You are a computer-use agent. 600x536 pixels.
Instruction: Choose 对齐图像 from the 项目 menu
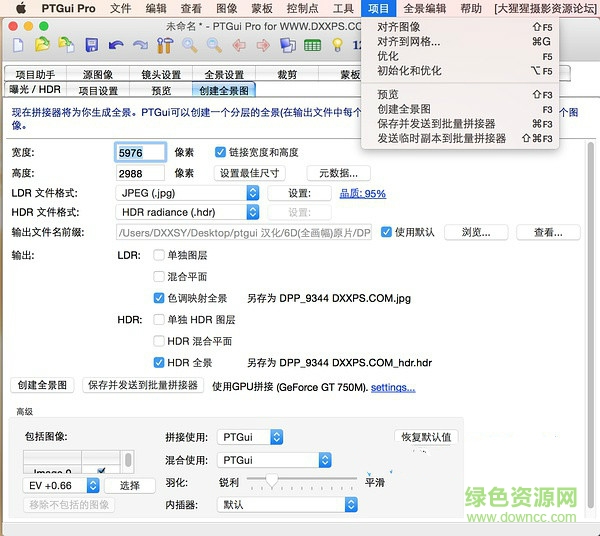[x=460, y=27]
